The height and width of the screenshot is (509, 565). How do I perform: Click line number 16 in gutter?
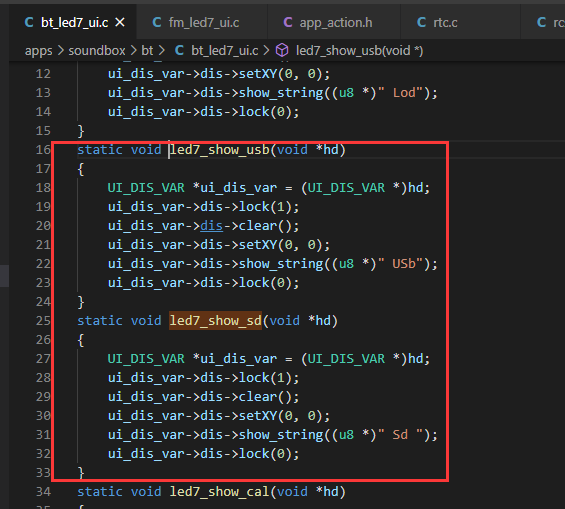43,149
